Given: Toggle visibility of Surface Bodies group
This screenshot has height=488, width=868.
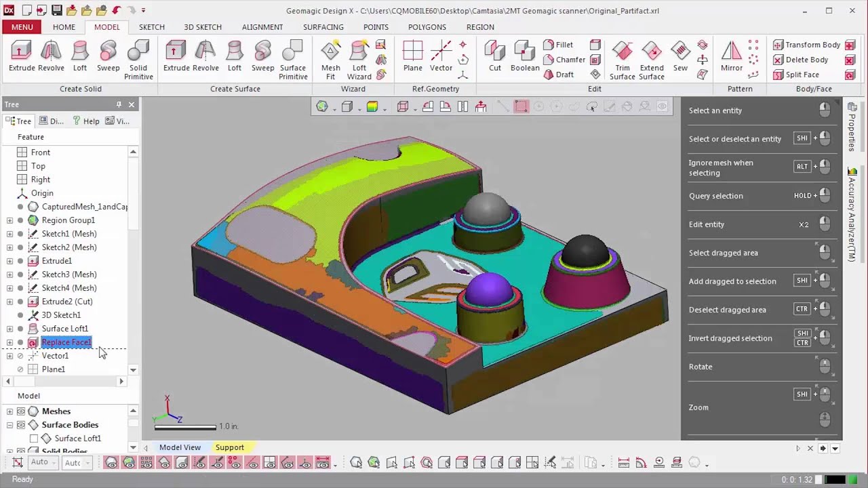Looking at the screenshot, I should tap(21, 425).
